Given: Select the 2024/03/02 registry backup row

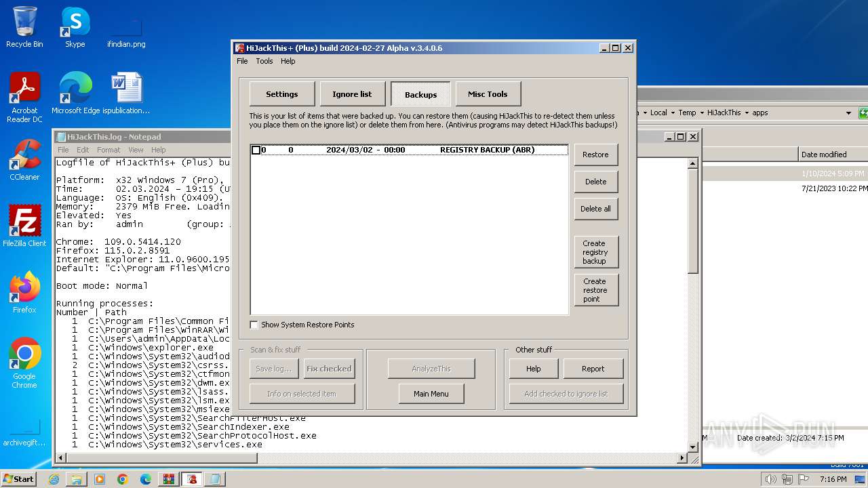Looking at the screenshot, I should click(409, 150).
